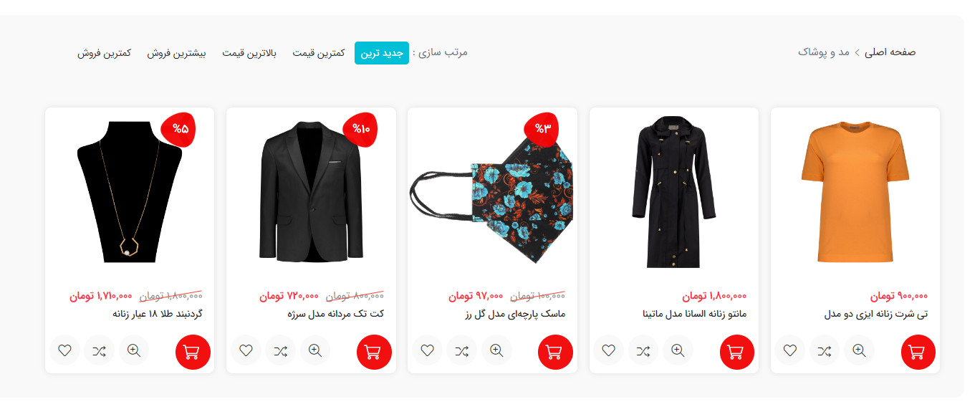Add men's blazer to cart
Image resolution: width=980 pixels, height=412 pixels.
374,352
